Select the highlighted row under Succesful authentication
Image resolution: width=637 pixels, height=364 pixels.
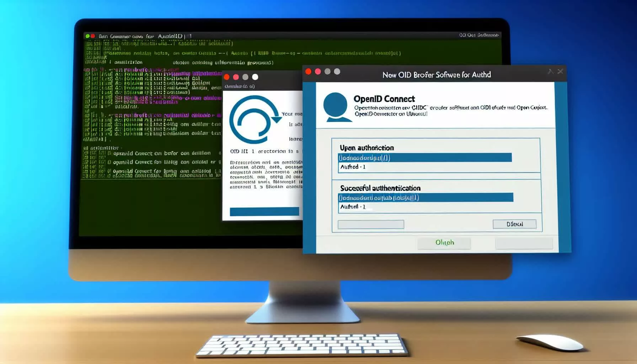click(425, 197)
